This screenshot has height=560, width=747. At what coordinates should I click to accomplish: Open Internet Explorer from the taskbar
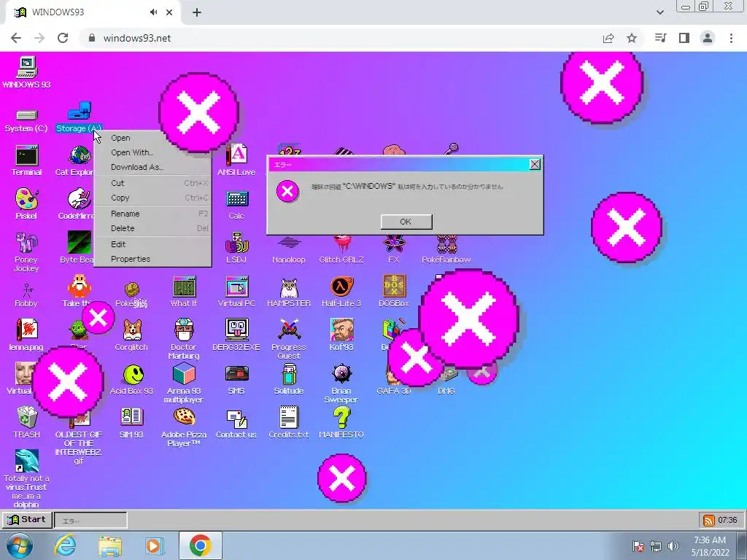[x=65, y=545]
